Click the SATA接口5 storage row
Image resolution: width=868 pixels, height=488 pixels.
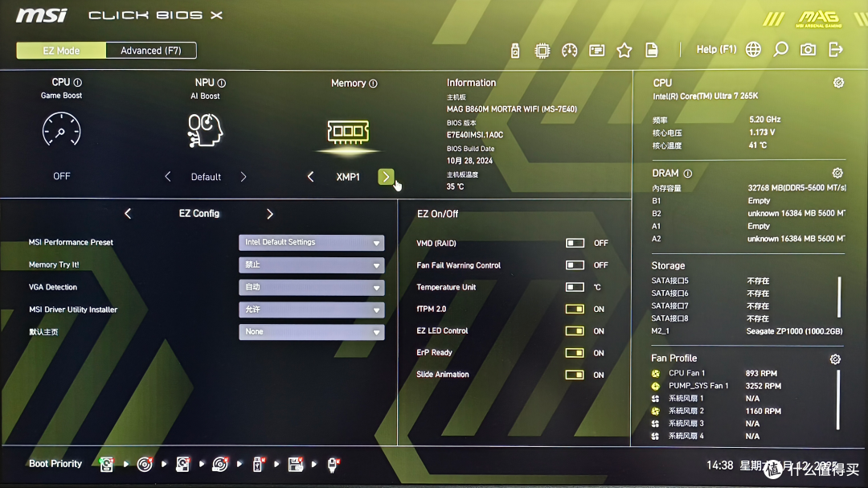[710, 281]
